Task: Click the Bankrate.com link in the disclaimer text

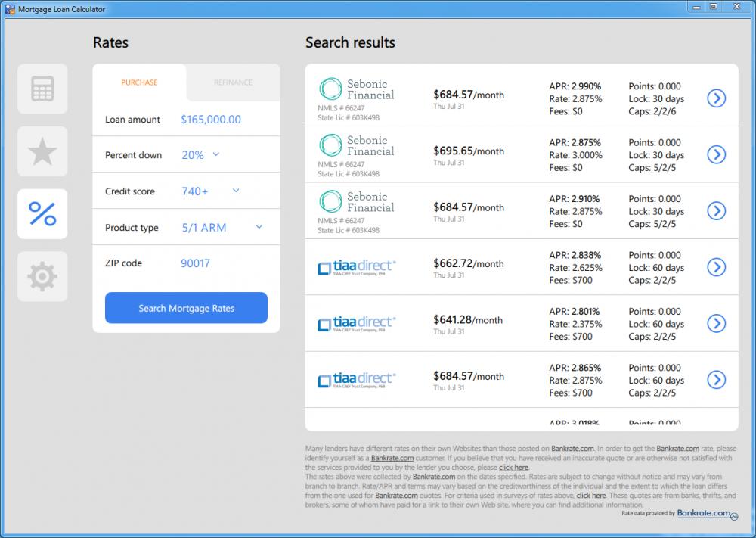Action: 573,448
